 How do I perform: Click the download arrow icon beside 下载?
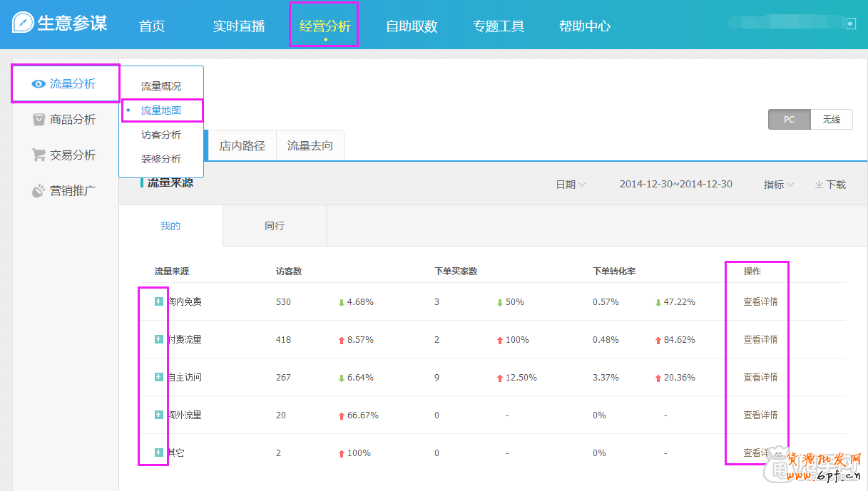click(x=818, y=184)
